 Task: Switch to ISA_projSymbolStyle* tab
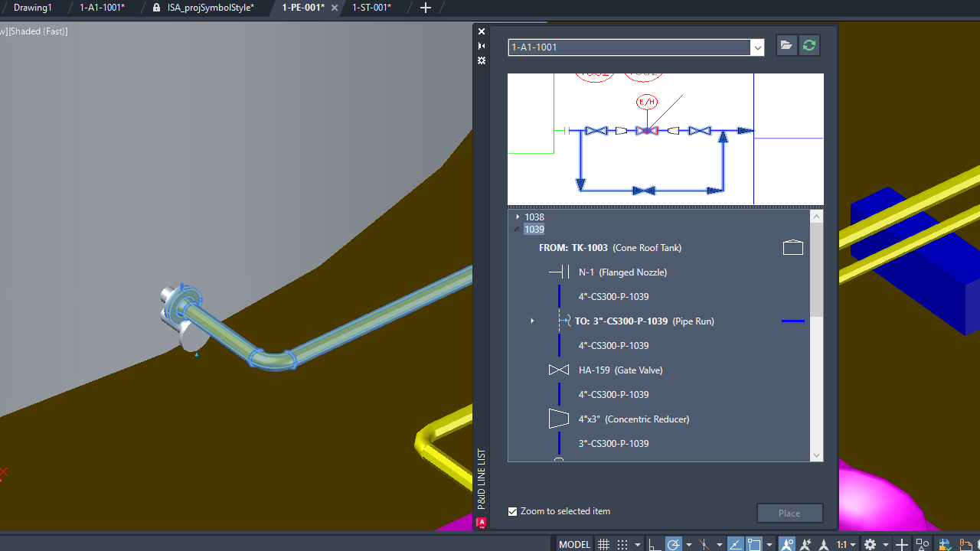coord(210,8)
